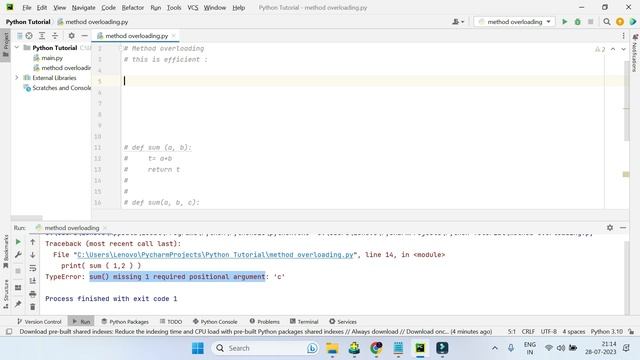640x360 pixels.
Task: Open the TODO tool window
Action: (171, 322)
